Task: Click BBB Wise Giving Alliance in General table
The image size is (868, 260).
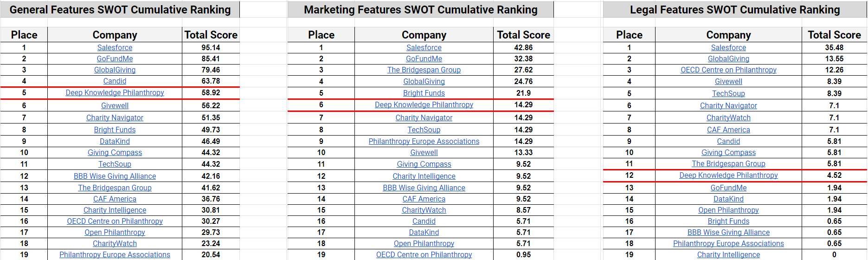Action: 115,176
